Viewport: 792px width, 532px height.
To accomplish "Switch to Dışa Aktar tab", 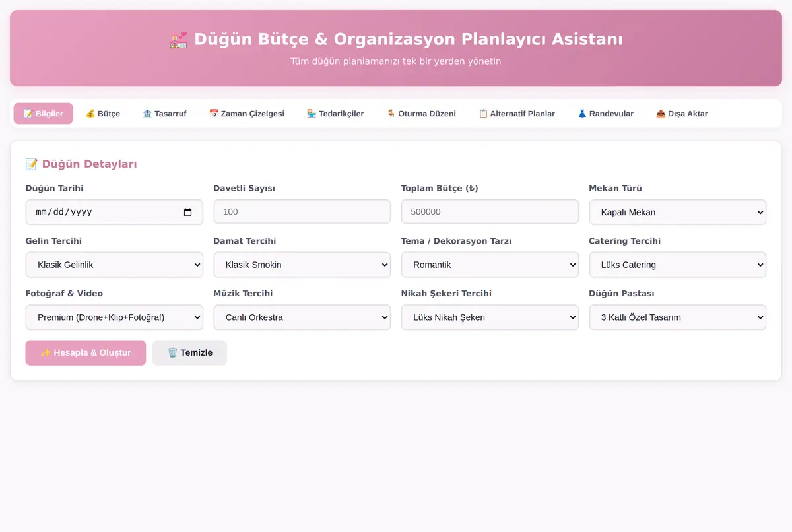I will coord(682,114).
